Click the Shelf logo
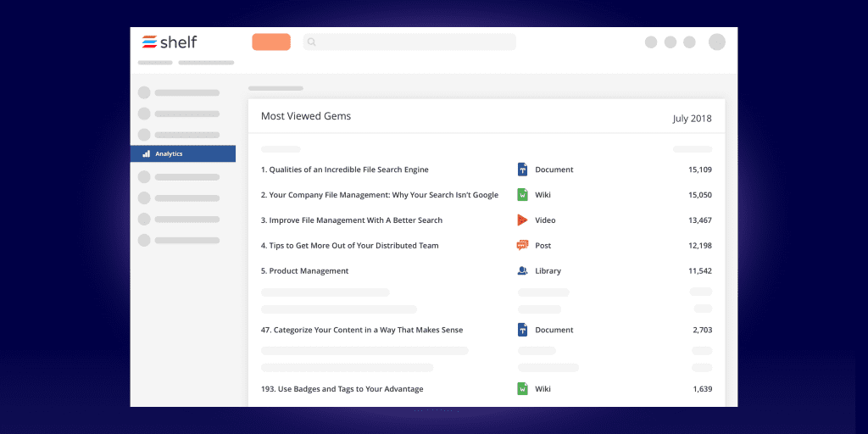868x434 pixels. [x=169, y=42]
